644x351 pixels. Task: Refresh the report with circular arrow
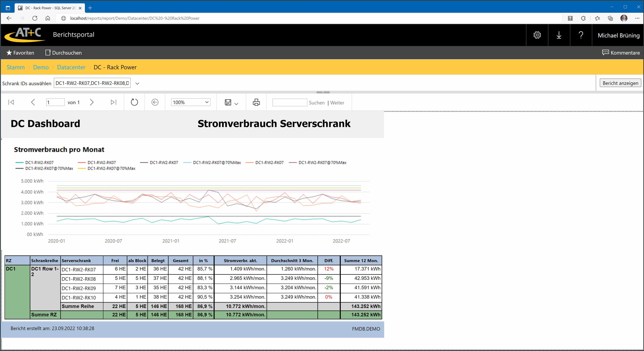[134, 102]
